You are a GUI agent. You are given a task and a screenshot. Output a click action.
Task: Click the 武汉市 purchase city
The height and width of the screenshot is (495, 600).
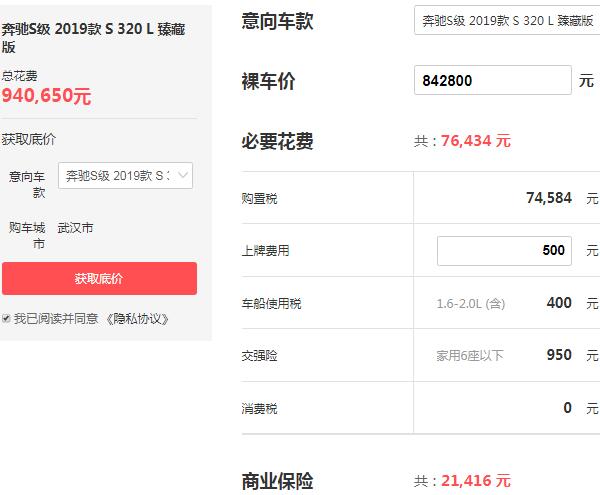[75, 228]
